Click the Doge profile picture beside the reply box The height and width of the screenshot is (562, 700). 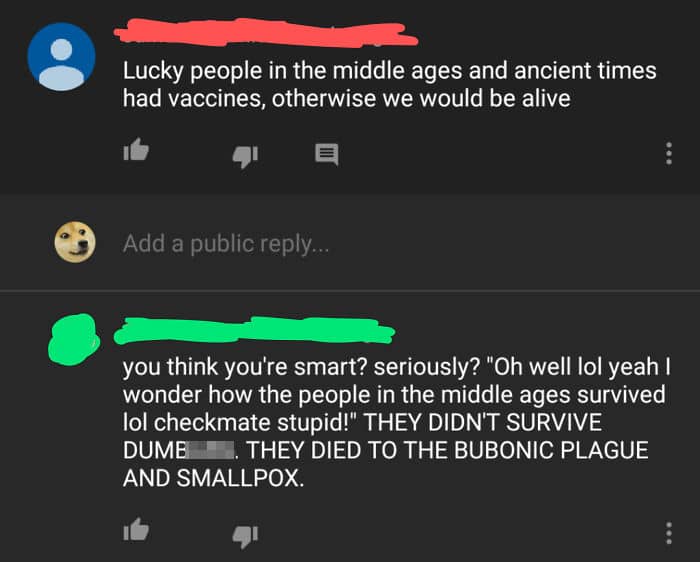tap(75, 242)
